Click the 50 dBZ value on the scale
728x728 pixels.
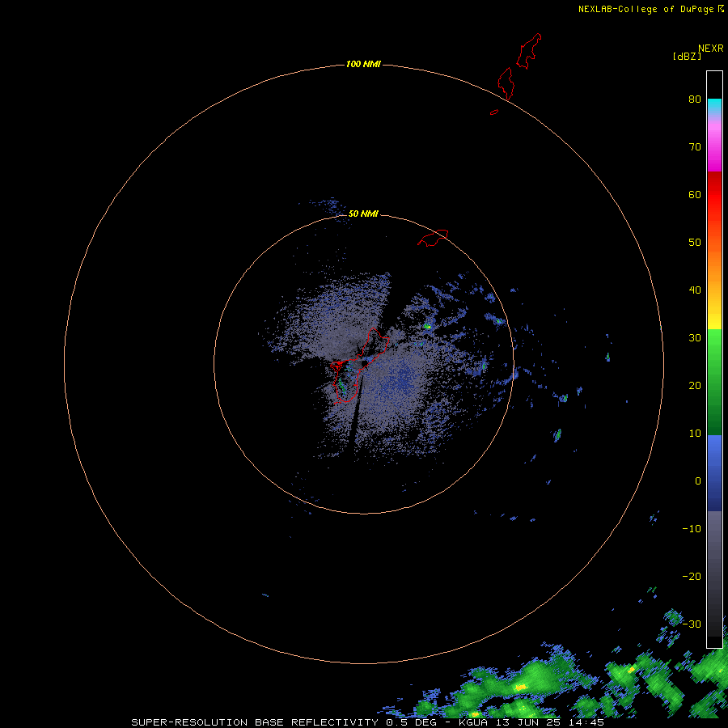click(x=695, y=243)
